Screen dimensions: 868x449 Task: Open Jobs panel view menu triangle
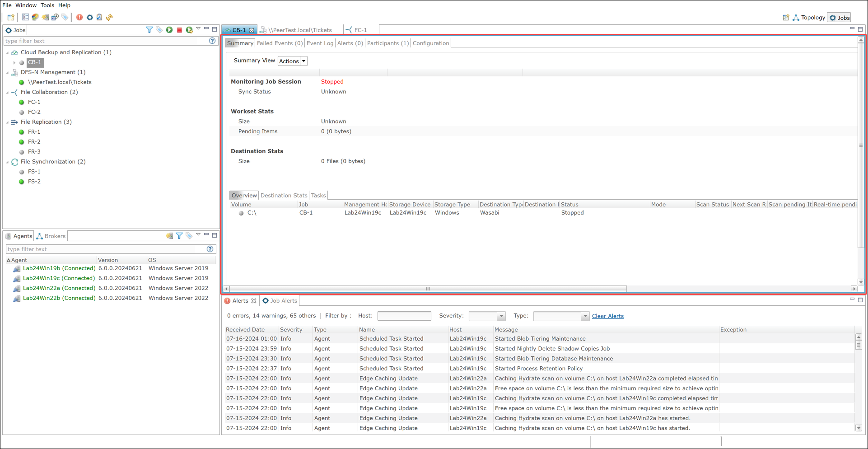click(198, 29)
